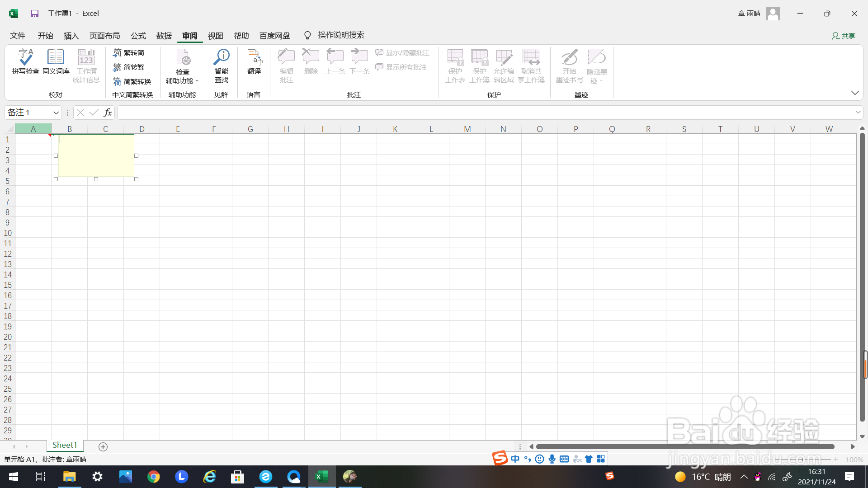The image size is (868, 488).
Task: Open the 视图 (View) ribbon tab
Action: pyautogui.click(x=215, y=36)
